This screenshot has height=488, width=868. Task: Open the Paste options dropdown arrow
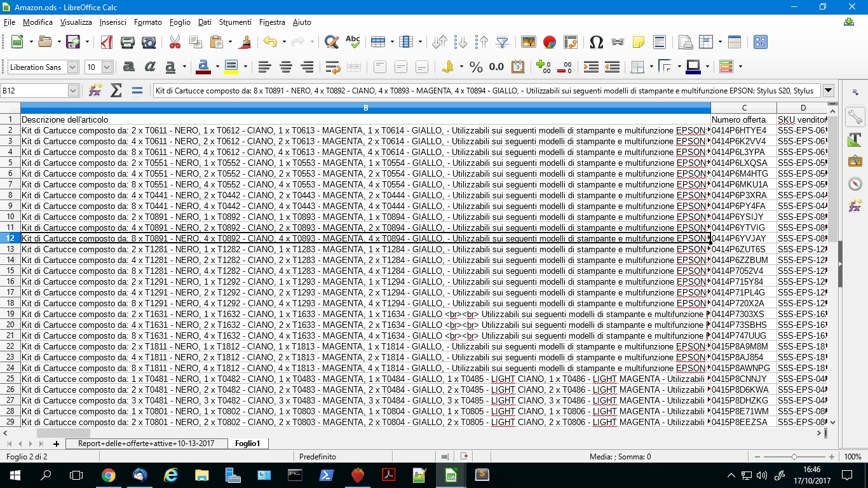(230, 42)
